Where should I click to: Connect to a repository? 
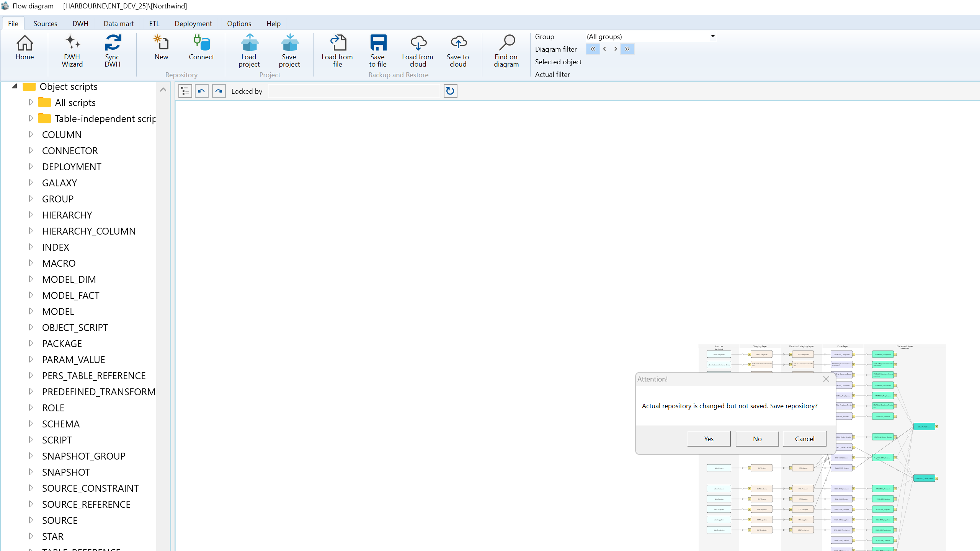coord(201,48)
